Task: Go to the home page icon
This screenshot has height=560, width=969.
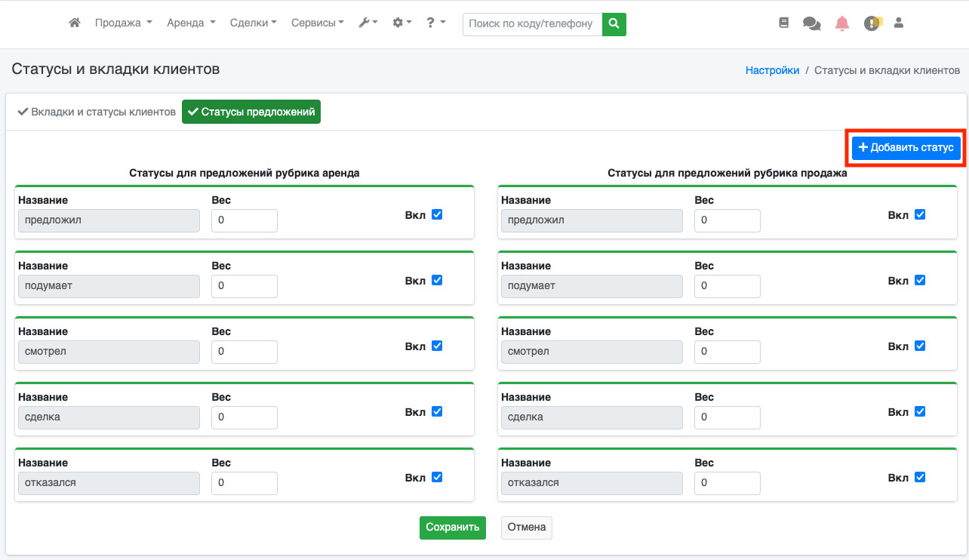Action: pyautogui.click(x=74, y=23)
